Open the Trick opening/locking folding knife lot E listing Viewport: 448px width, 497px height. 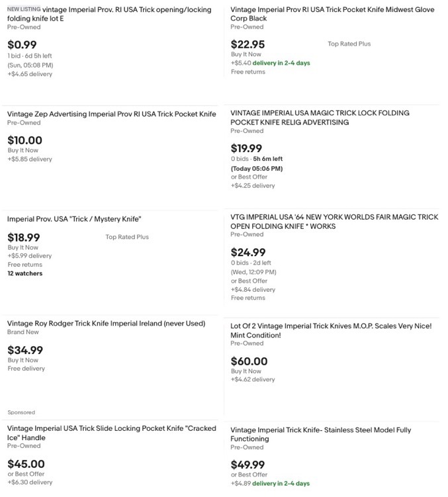tap(109, 14)
